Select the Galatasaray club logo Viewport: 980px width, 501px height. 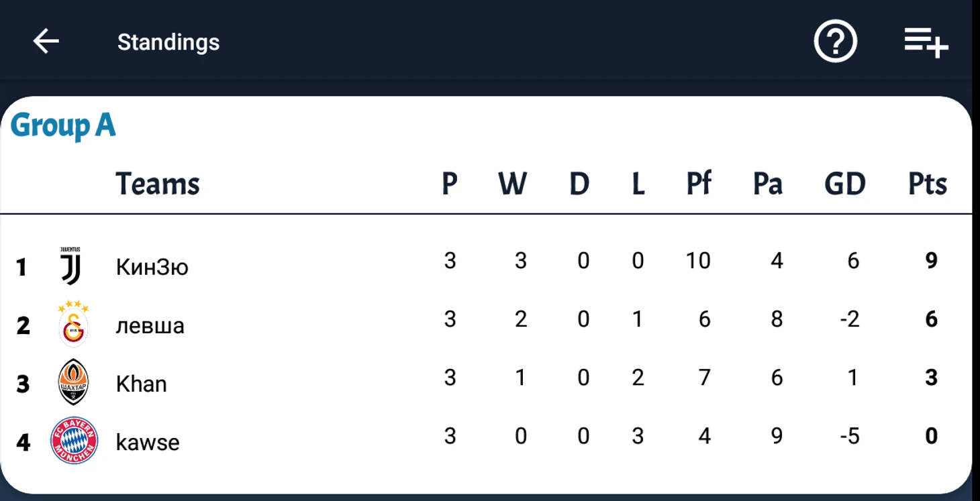(x=73, y=324)
